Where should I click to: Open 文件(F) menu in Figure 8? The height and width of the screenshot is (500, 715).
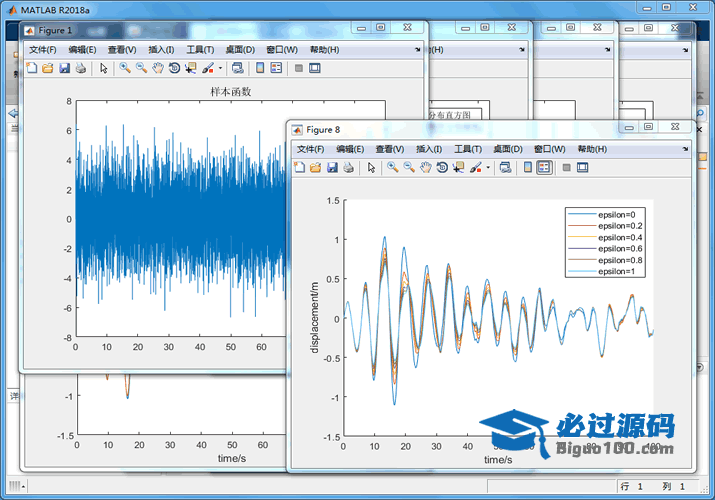pyautogui.click(x=311, y=149)
